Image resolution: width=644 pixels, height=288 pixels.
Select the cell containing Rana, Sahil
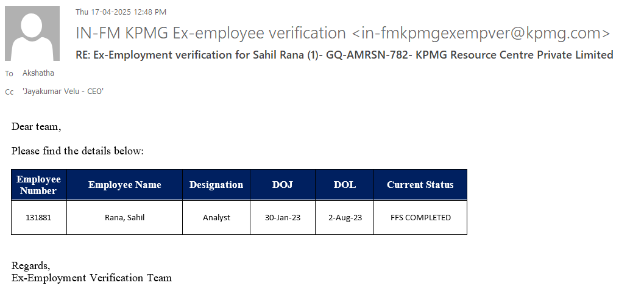coord(125,217)
